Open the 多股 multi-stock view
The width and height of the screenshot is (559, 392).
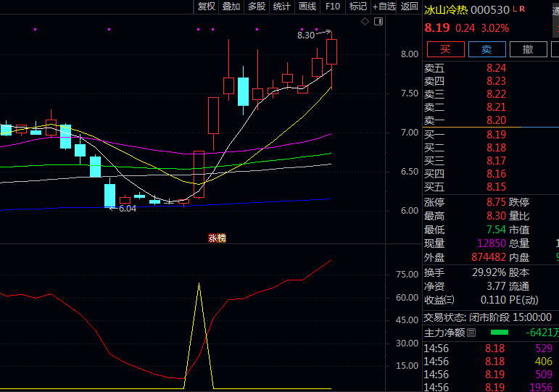tap(257, 7)
